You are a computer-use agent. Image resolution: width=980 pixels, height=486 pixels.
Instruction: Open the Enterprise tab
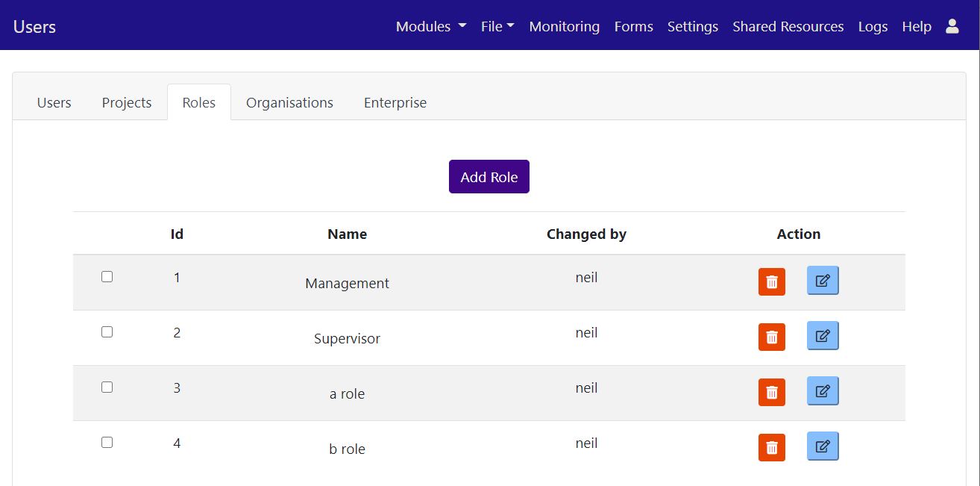click(x=395, y=103)
